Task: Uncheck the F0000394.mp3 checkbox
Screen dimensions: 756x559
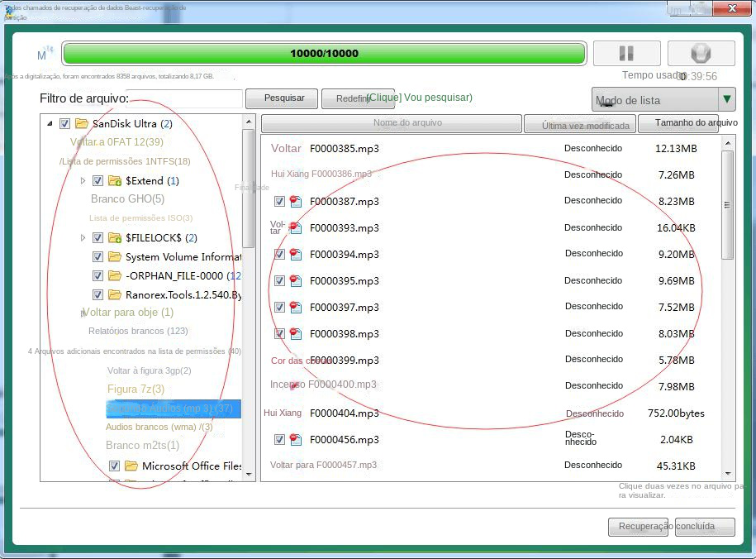Action: tap(279, 254)
